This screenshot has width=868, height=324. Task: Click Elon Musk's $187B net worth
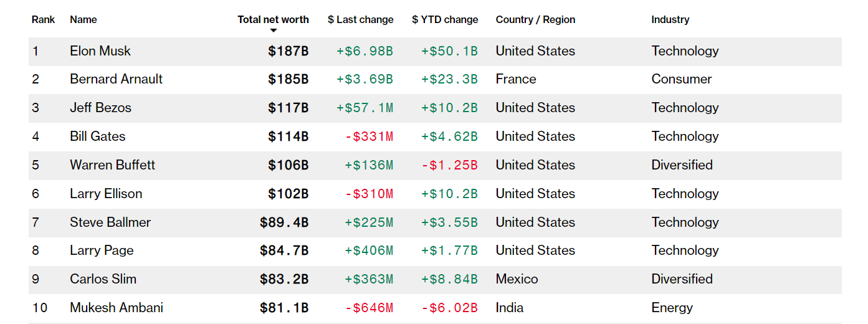tap(288, 51)
